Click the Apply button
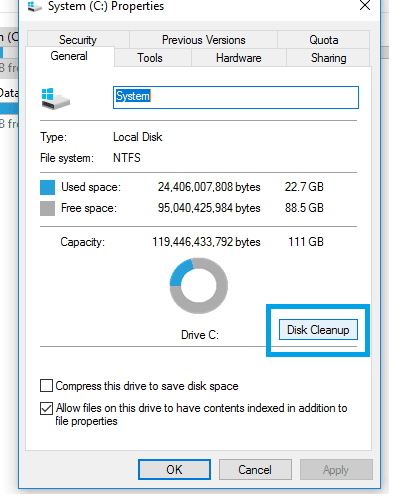 (336, 470)
